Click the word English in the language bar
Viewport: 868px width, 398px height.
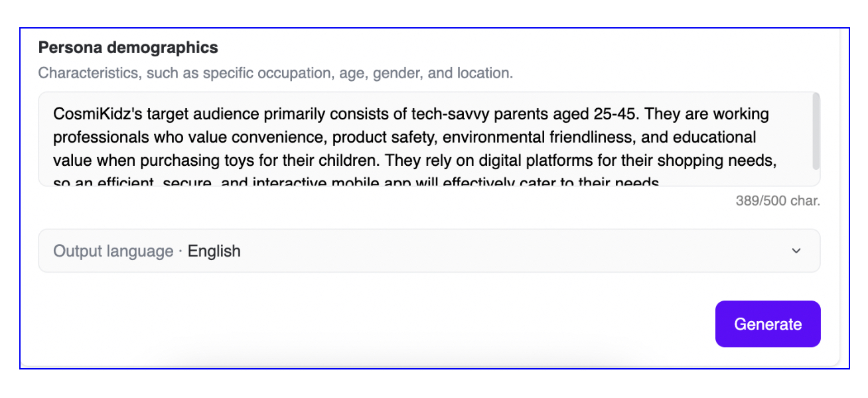click(214, 251)
